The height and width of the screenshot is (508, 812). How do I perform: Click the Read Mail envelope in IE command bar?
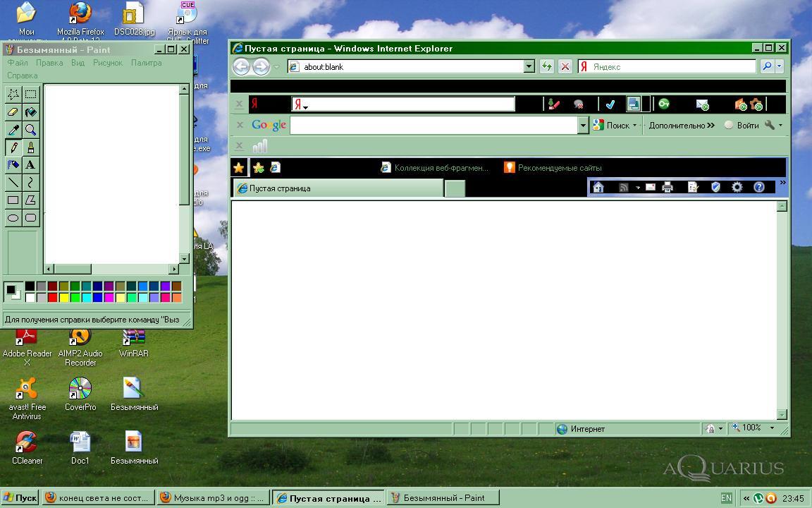coord(651,187)
